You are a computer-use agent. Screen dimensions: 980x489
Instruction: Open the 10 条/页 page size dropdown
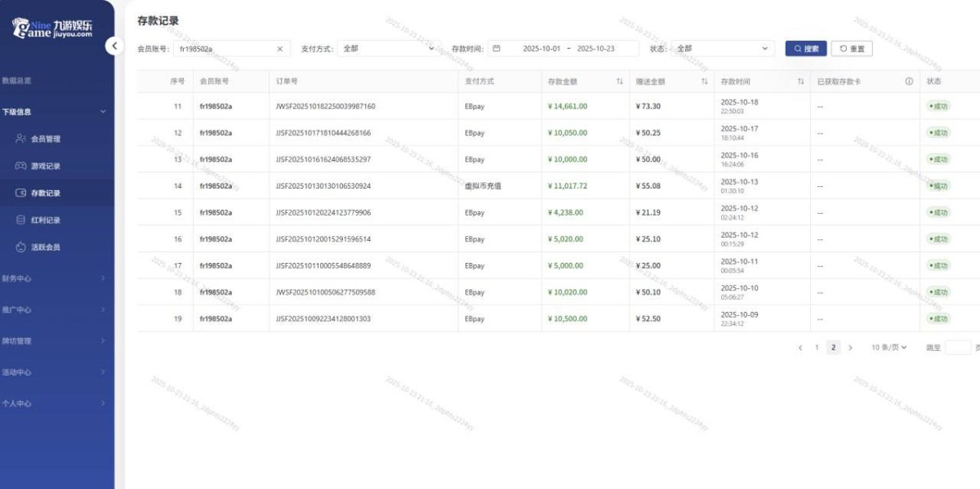[x=889, y=348]
